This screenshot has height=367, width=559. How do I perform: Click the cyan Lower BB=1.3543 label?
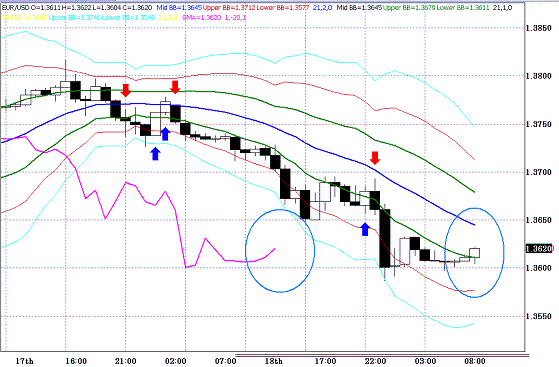pos(128,17)
